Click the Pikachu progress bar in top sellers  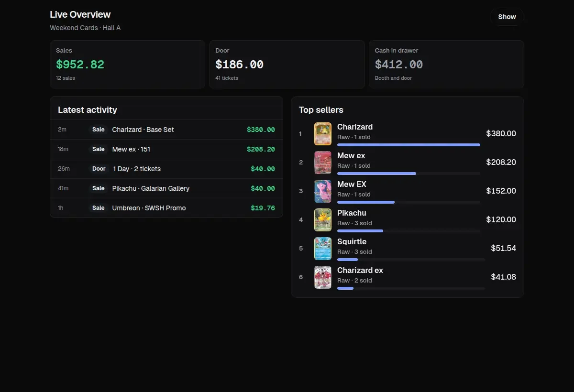408,231
